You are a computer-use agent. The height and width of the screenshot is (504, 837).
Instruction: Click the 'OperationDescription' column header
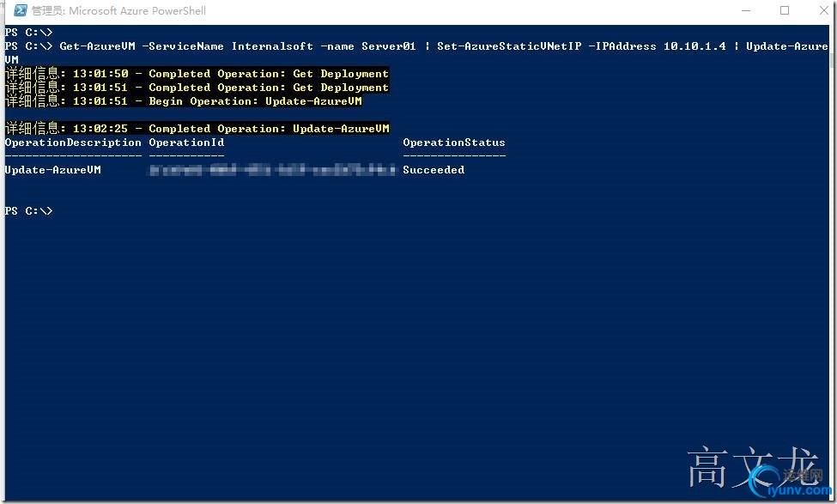[73, 143]
